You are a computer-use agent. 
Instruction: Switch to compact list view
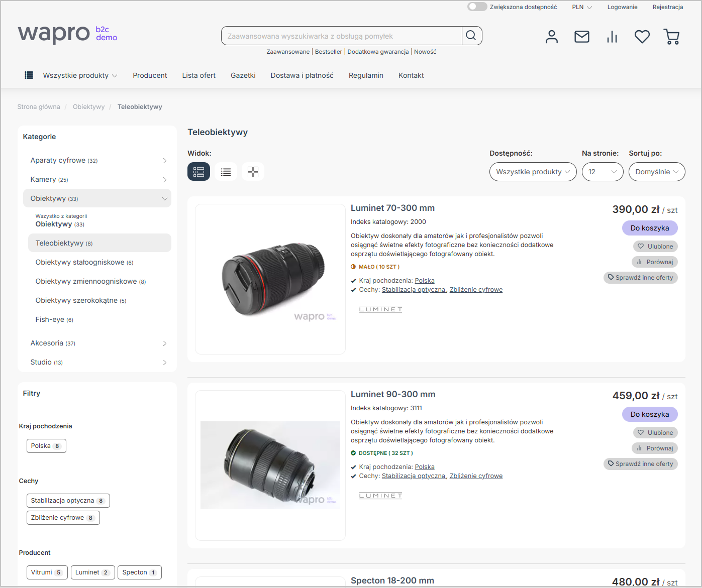[226, 172]
